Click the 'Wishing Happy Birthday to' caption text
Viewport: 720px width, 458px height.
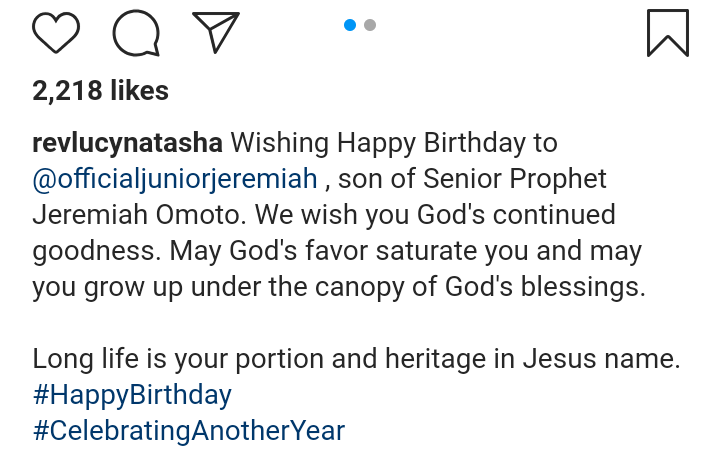394,143
